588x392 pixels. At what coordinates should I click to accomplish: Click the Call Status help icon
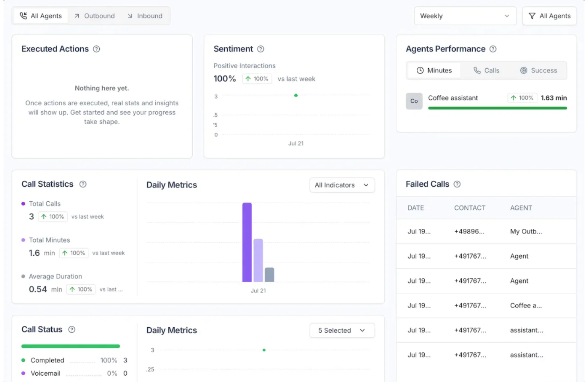click(71, 329)
